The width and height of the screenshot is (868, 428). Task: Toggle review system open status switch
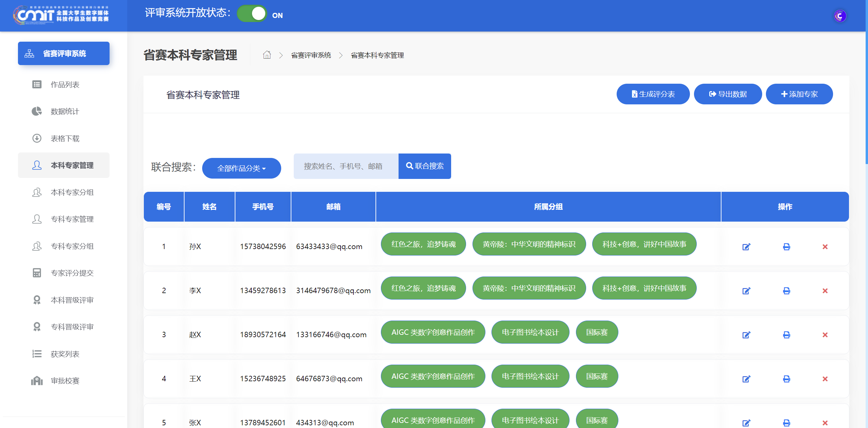pyautogui.click(x=252, y=14)
